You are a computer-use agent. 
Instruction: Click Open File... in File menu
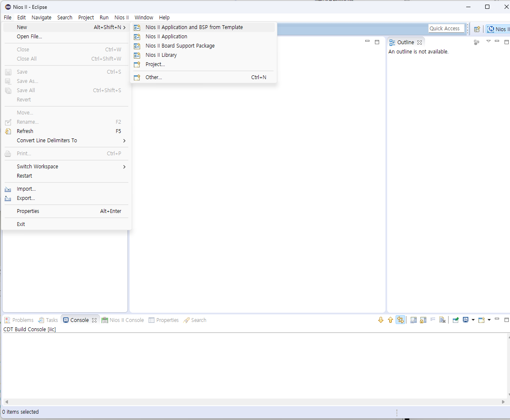click(x=66, y=37)
